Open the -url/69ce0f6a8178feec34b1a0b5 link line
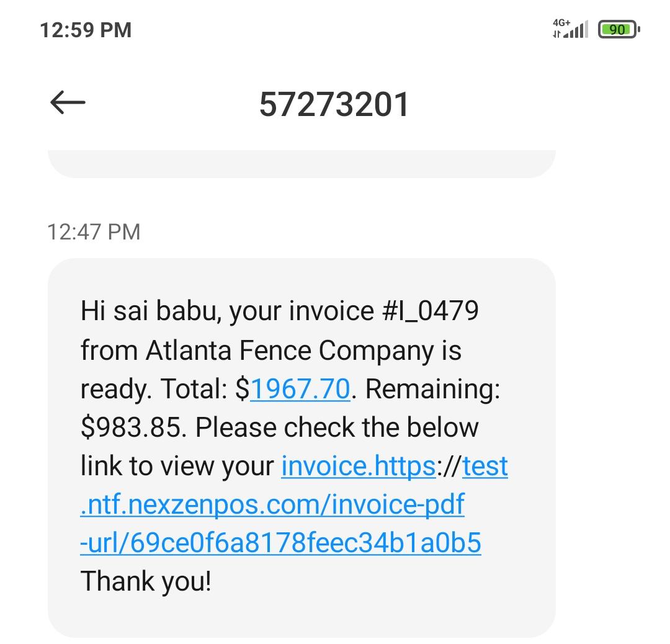The image size is (670, 644). point(280,543)
